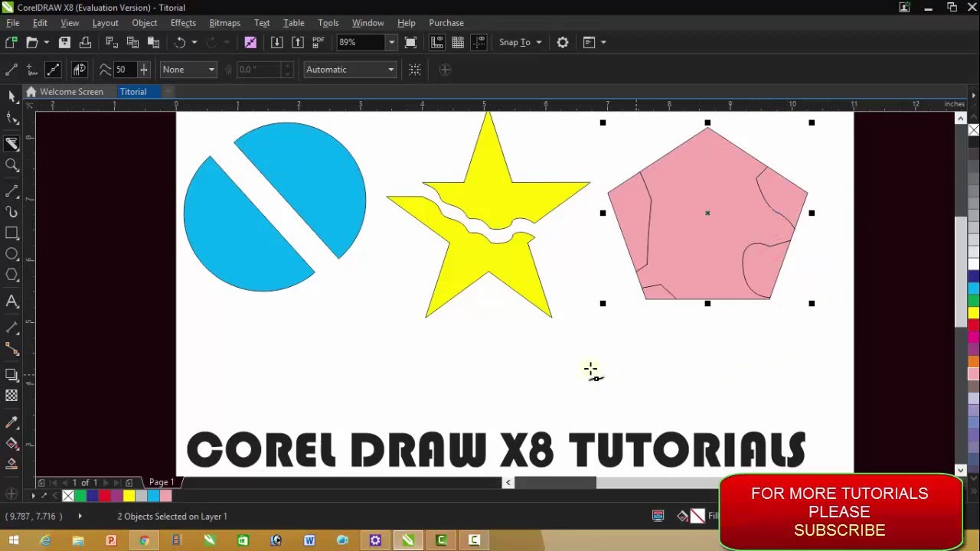Copy selection to clipboard
Viewport: 980px width, 551px height.
(x=132, y=42)
